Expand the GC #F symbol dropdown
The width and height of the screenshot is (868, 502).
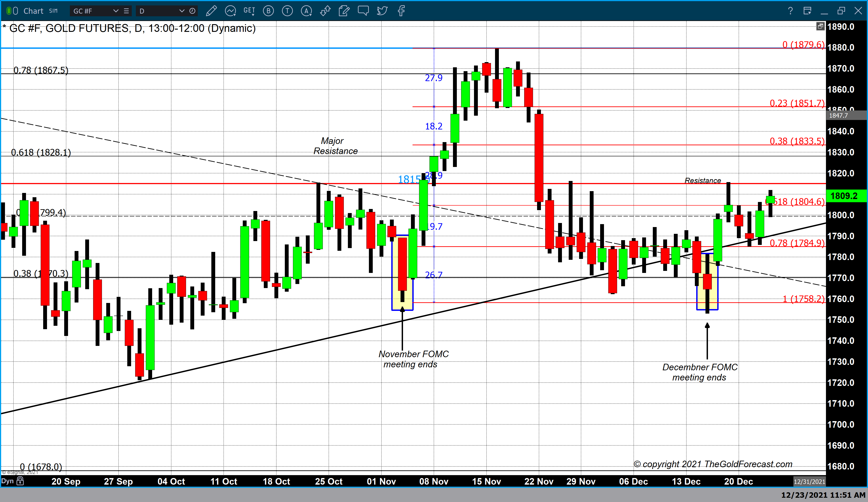116,11
